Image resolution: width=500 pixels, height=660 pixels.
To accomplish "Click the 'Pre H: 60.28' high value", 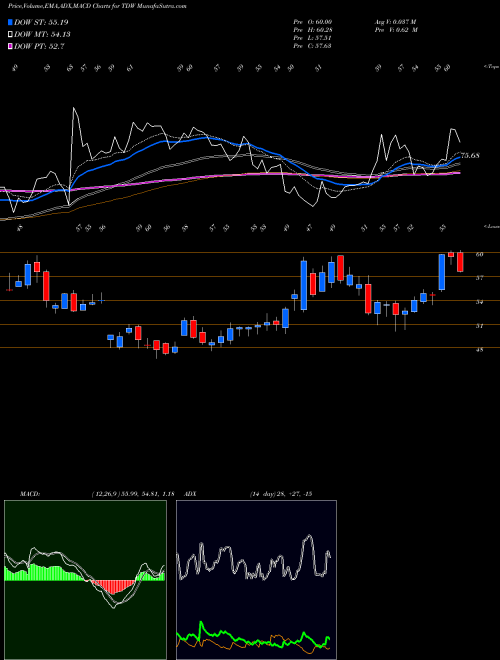I will 313,30.
